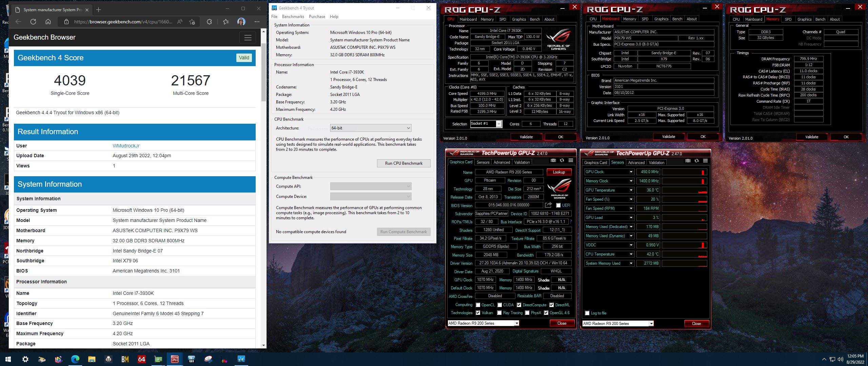
Task: Toggle Vulkan technologies checkbox
Action: [478, 313]
